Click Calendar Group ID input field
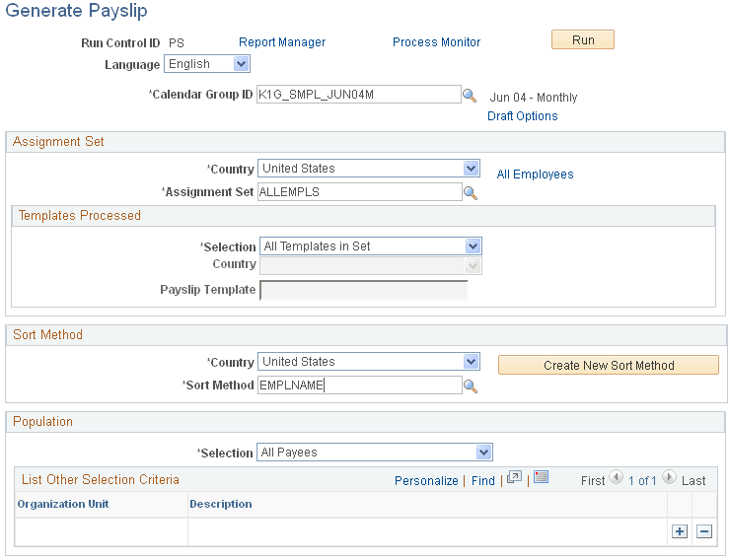The width and height of the screenshot is (730, 560). (358, 95)
